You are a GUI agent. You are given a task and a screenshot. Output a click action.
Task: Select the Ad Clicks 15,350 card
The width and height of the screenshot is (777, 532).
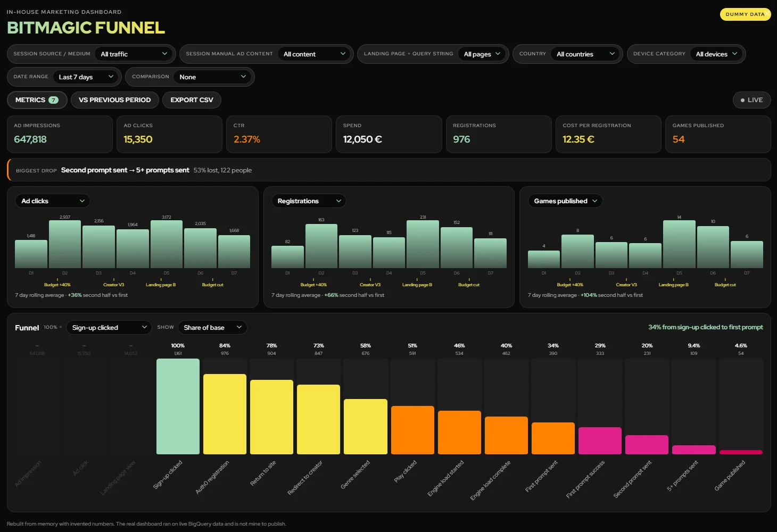169,134
